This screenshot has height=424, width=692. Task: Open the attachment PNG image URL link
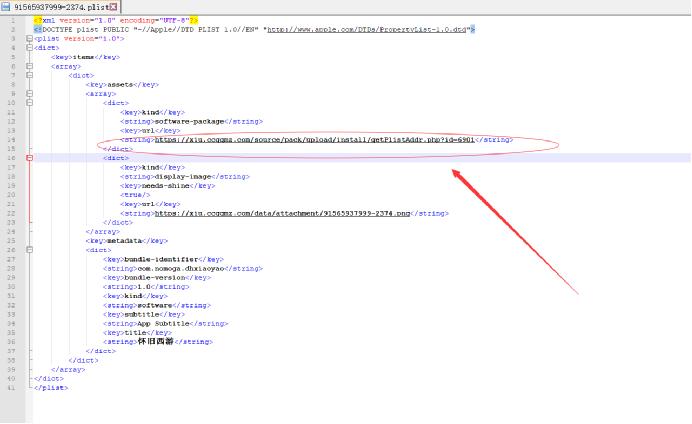tap(282, 213)
